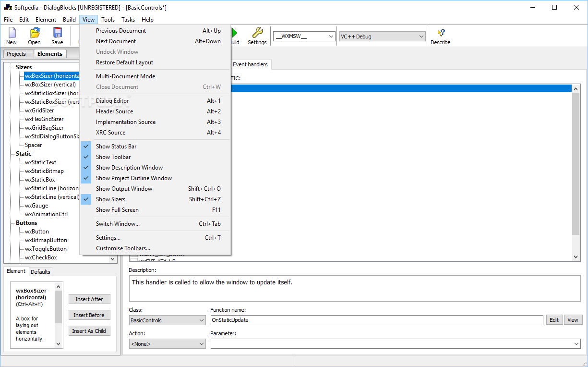This screenshot has width=588, height=367.
Task: Toggle Show Status Bar in View menu
Action: [x=156, y=147]
